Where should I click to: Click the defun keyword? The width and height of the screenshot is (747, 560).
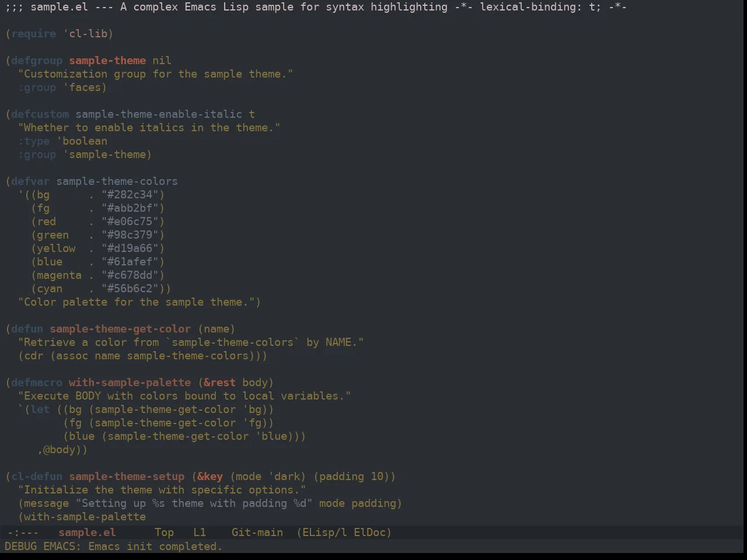tap(27, 328)
